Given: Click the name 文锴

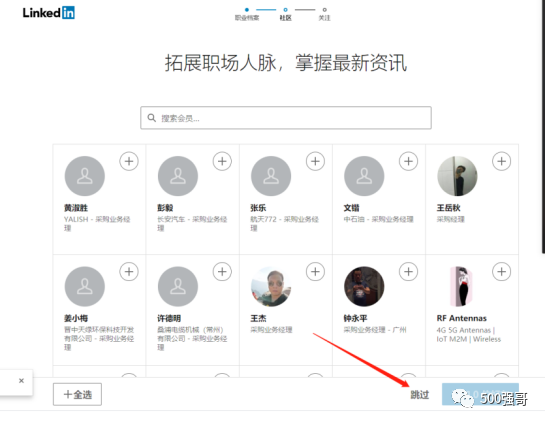Looking at the screenshot, I should click(x=351, y=208).
